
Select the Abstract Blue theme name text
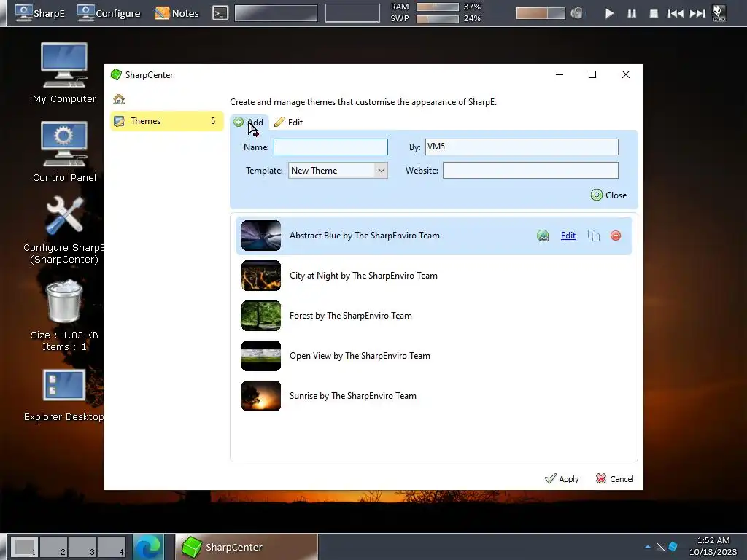(365, 236)
